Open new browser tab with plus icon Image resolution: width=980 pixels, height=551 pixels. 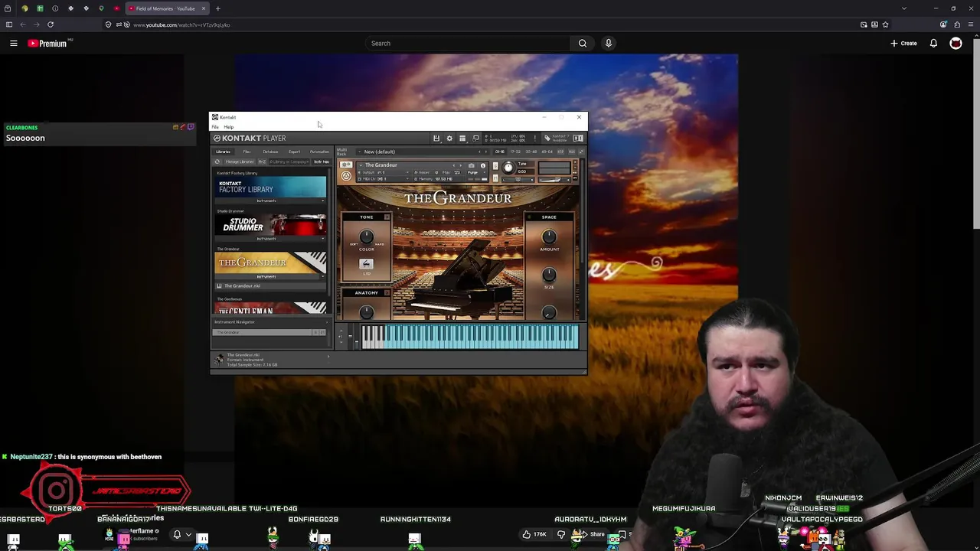click(217, 8)
